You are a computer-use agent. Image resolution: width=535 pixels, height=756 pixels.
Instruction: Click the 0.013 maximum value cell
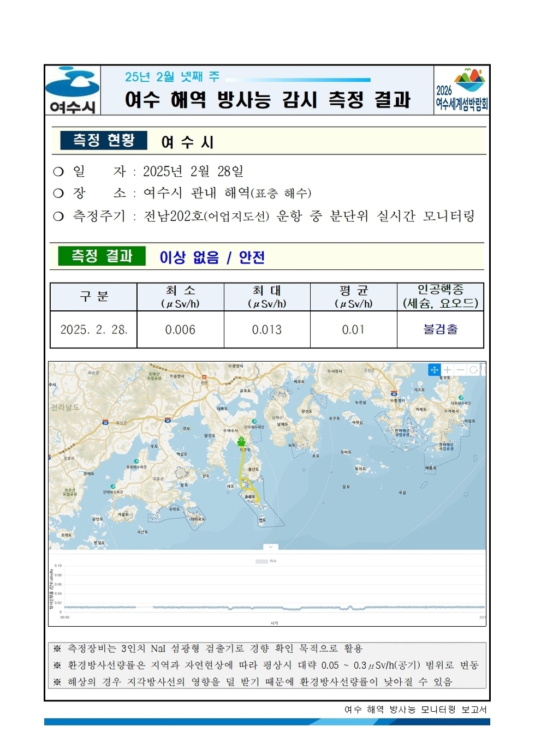pyautogui.click(x=267, y=329)
